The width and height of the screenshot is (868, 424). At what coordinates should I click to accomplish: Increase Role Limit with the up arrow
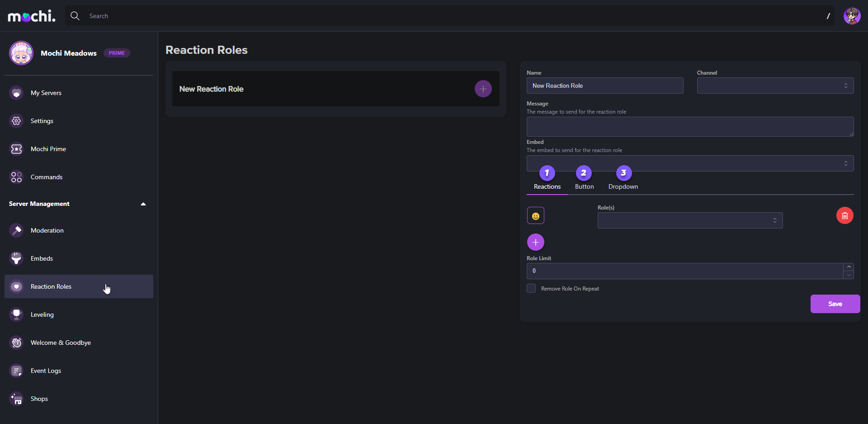(x=849, y=267)
